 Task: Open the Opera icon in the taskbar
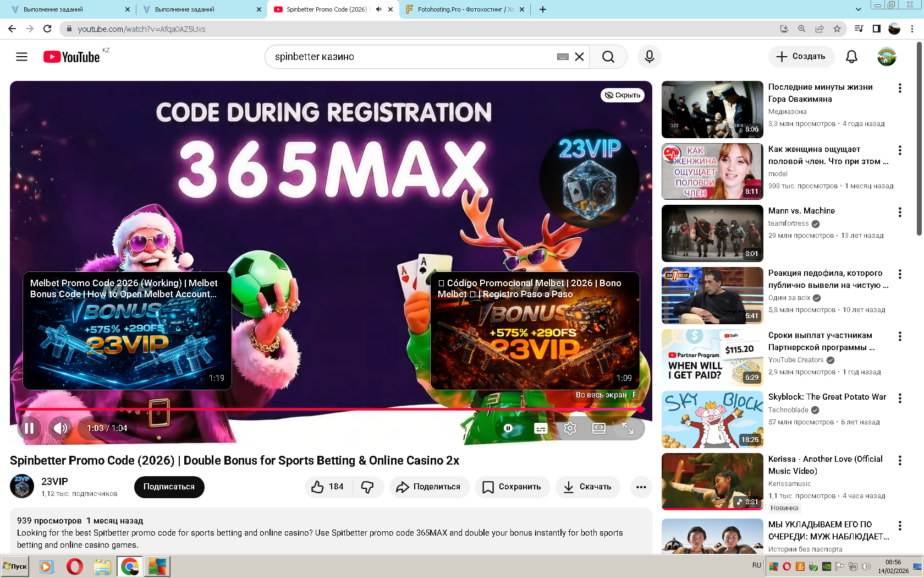(74, 566)
